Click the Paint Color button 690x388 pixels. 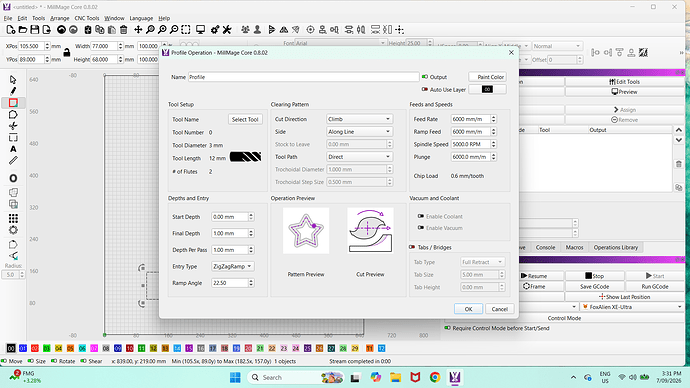[x=488, y=77]
